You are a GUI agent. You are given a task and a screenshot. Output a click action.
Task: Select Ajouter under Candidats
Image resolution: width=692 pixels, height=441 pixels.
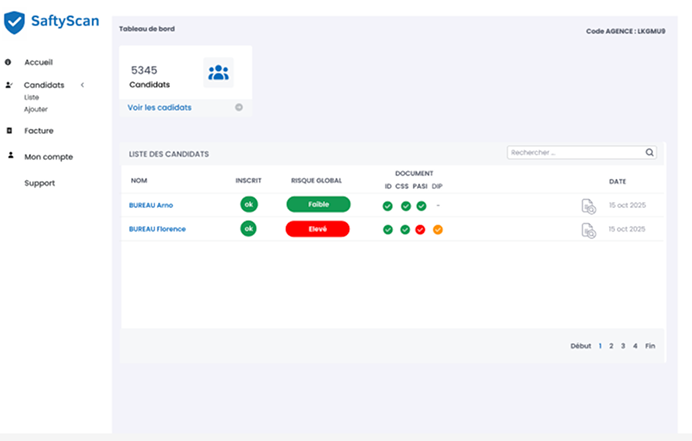point(36,109)
